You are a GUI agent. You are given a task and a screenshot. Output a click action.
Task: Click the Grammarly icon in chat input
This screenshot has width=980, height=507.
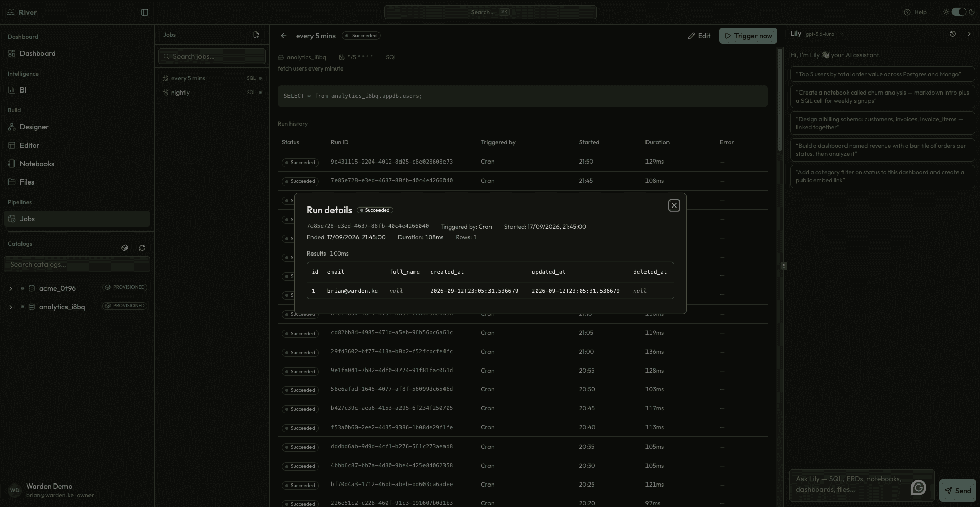[x=918, y=488]
